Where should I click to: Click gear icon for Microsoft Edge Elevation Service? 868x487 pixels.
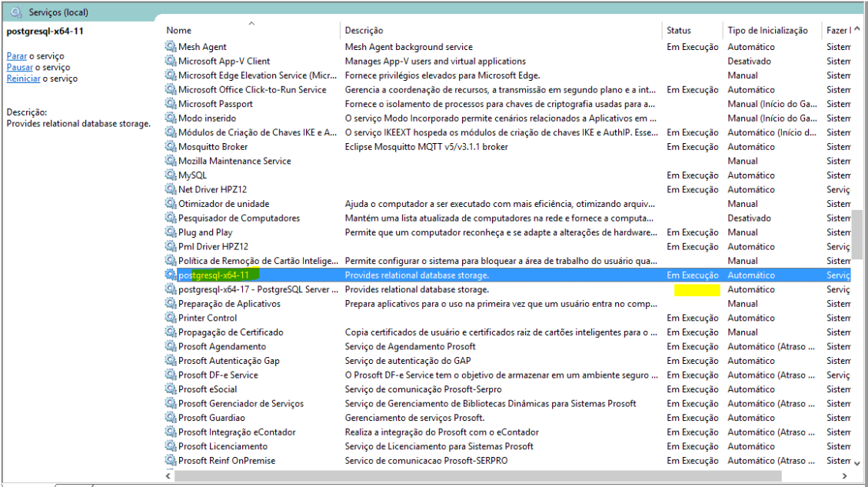(x=171, y=75)
